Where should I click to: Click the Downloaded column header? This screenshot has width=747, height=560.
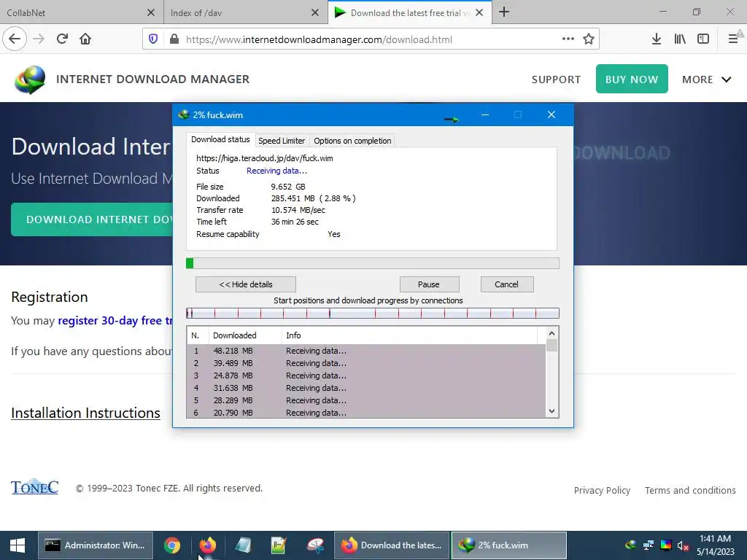[245, 335]
